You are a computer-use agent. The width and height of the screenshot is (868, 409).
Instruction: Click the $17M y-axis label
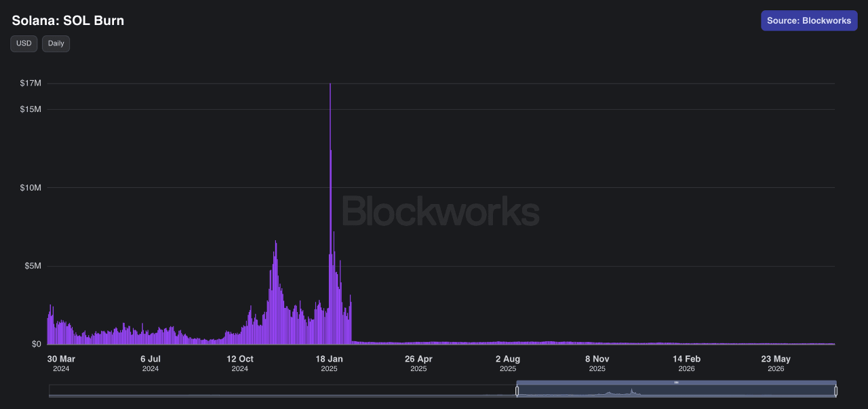coord(31,83)
